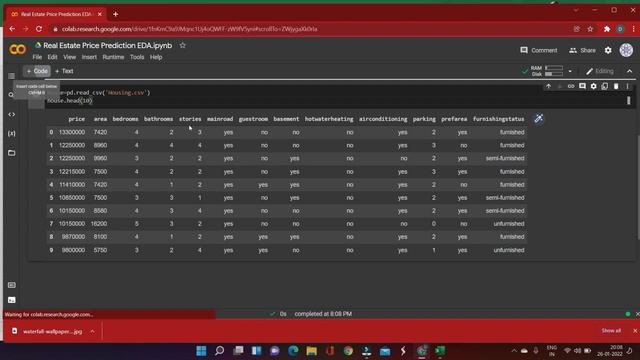Copy link to cell icon
This screenshot has height=360, width=640.
[x=571, y=86]
